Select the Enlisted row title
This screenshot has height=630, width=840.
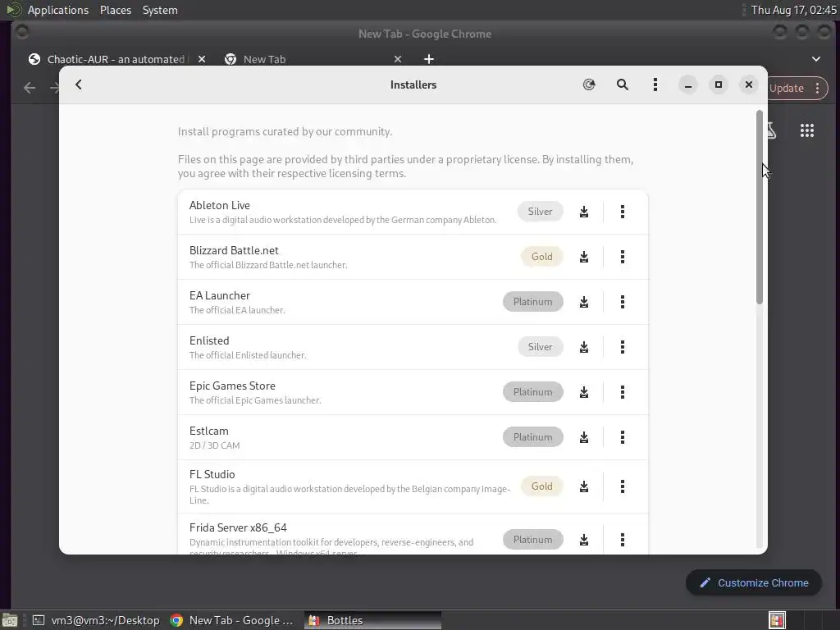[x=209, y=340]
